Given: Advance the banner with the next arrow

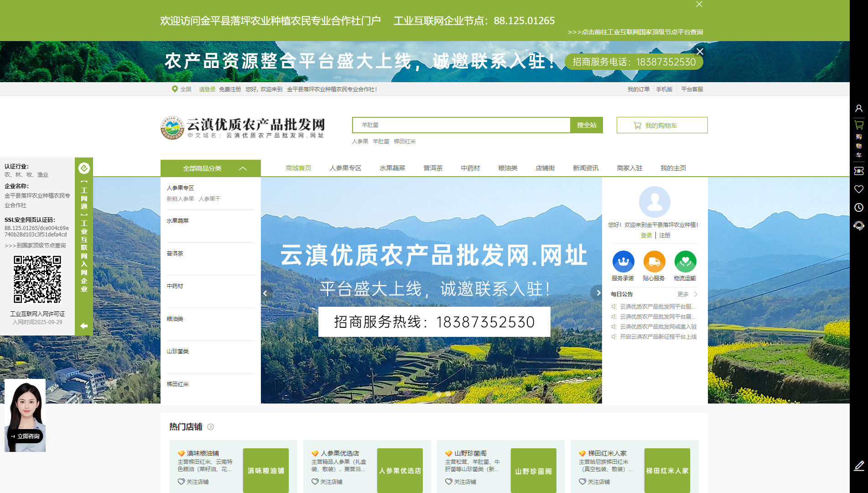Looking at the screenshot, I should pos(598,293).
